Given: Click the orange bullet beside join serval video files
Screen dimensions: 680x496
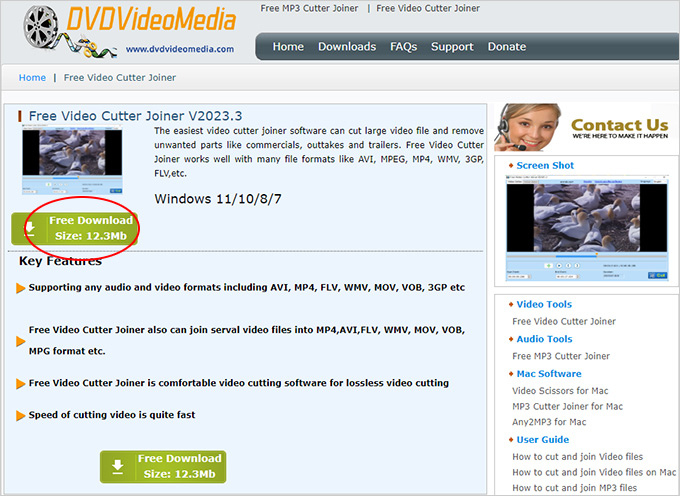Looking at the screenshot, I should tap(20, 341).
